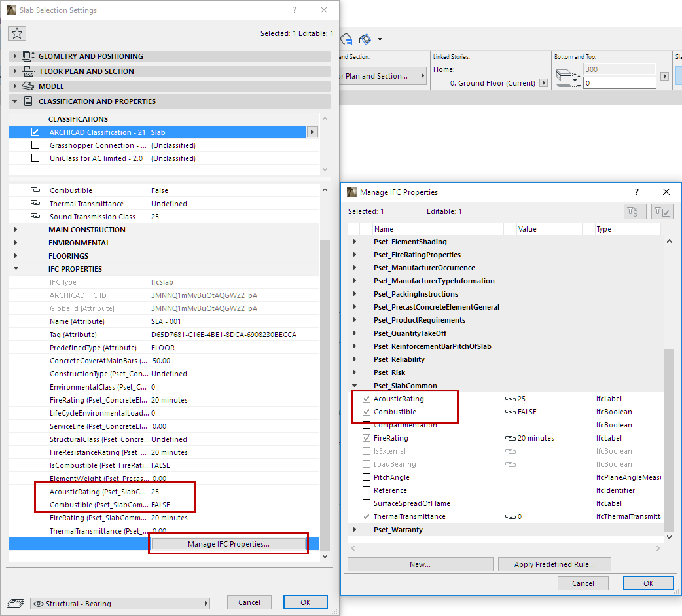Click the filter checked properties icon
This screenshot has width=682, height=616.
(662, 211)
